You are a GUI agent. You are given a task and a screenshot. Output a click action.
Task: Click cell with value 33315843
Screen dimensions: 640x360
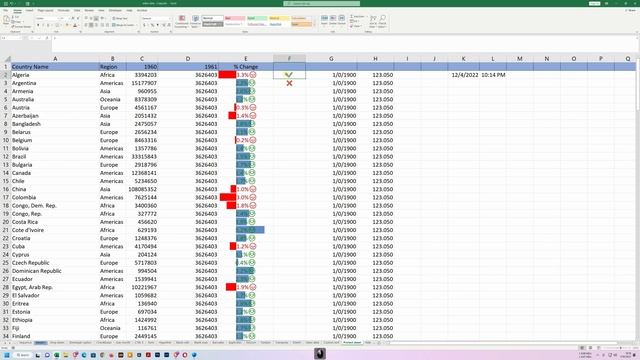pyautogui.click(x=142, y=156)
